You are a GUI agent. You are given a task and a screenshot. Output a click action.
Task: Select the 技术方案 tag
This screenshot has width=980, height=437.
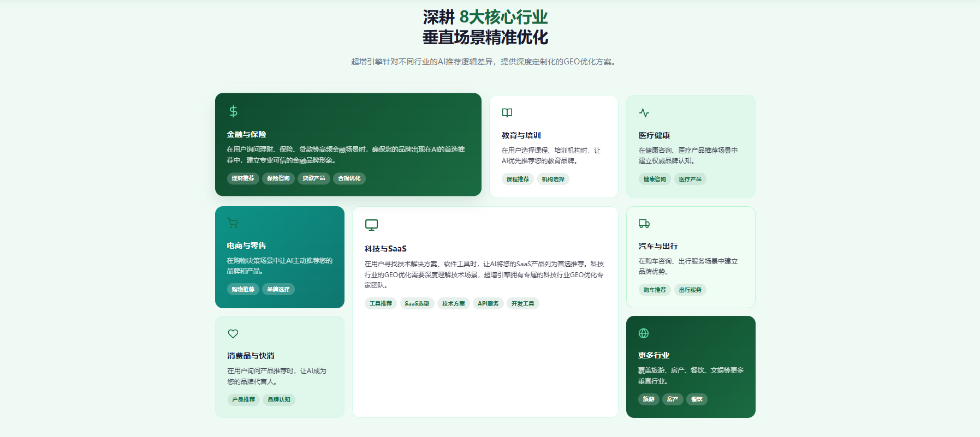pyautogui.click(x=454, y=303)
